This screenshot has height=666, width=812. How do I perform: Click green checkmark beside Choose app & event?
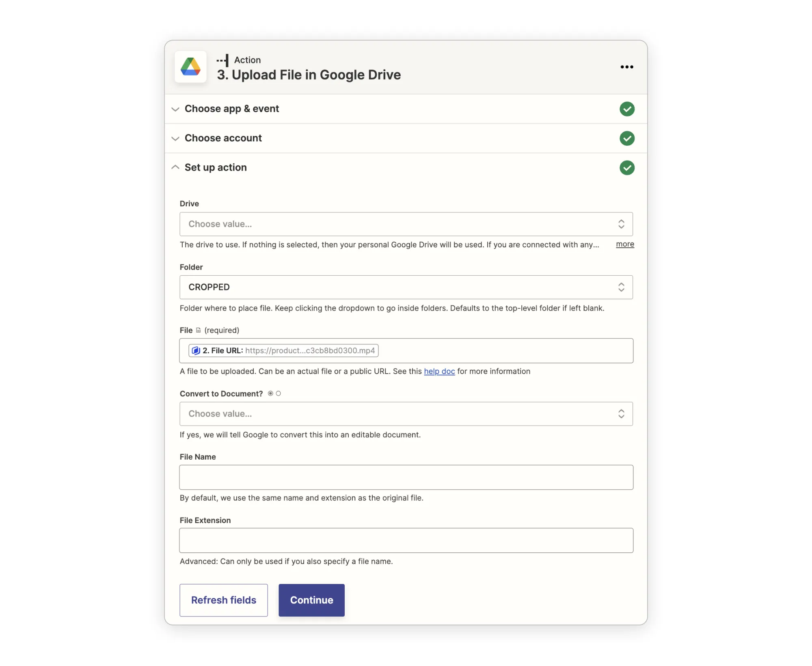point(627,109)
